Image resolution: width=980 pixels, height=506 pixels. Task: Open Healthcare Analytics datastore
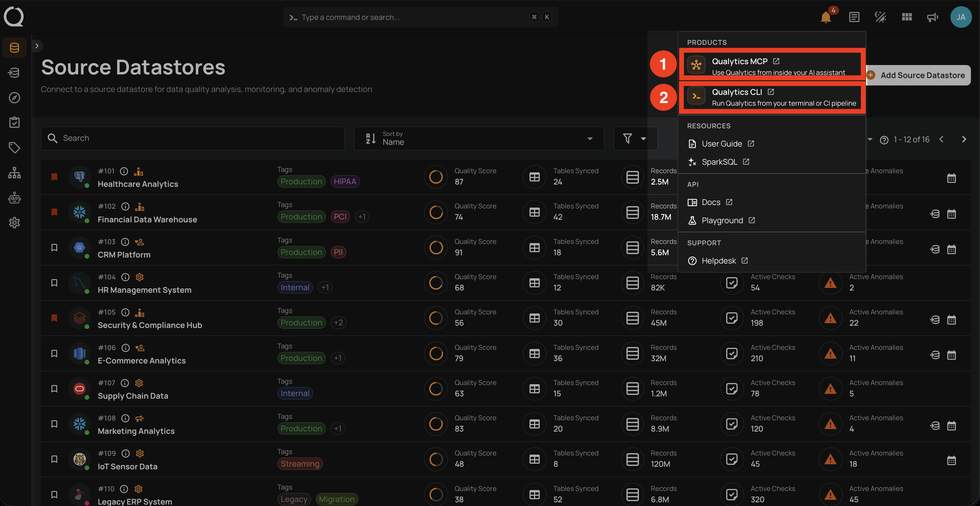click(138, 184)
